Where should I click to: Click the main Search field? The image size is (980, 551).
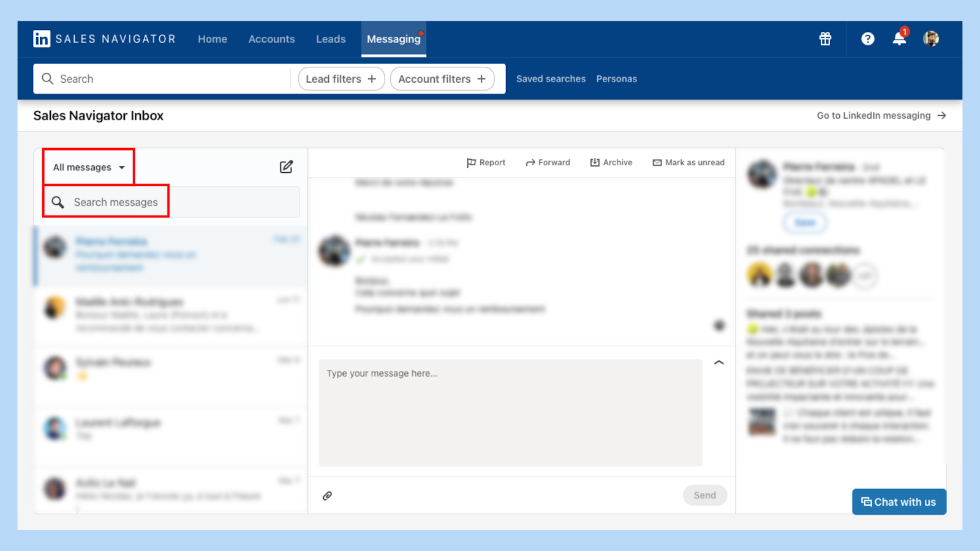[x=162, y=79]
